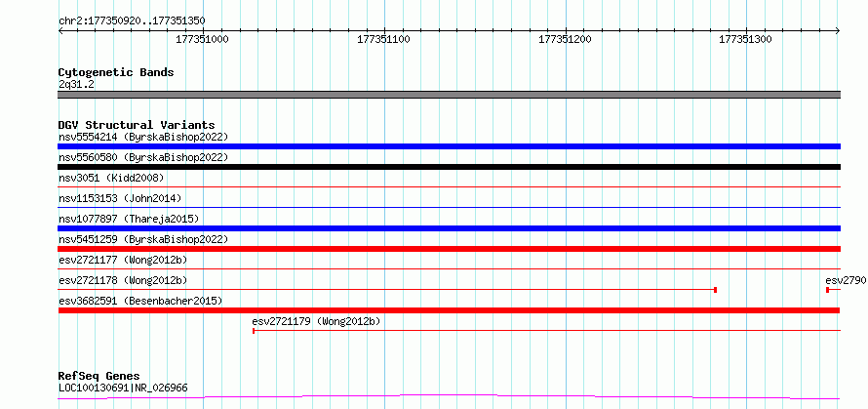Open the nsv5451259 (ByrskaBishop2022) variant label
This screenshot has height=409, width=868.
tap(143, 239)
